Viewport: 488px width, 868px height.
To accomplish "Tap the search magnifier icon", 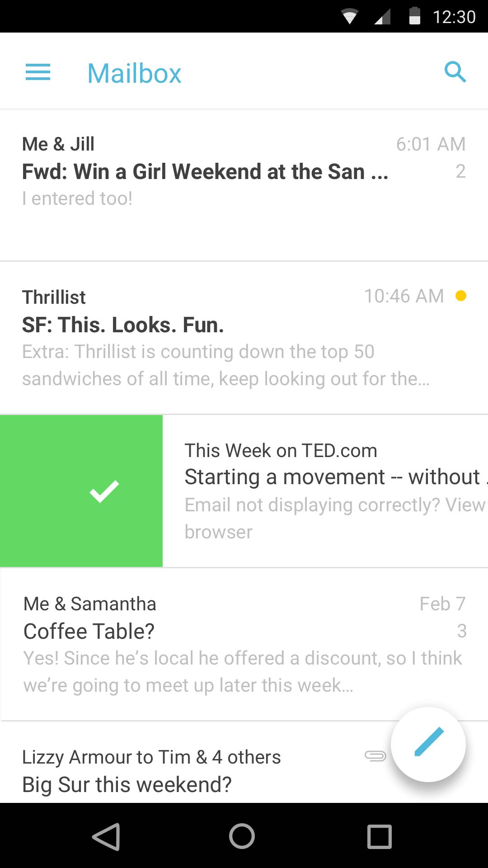I will 455,72.
